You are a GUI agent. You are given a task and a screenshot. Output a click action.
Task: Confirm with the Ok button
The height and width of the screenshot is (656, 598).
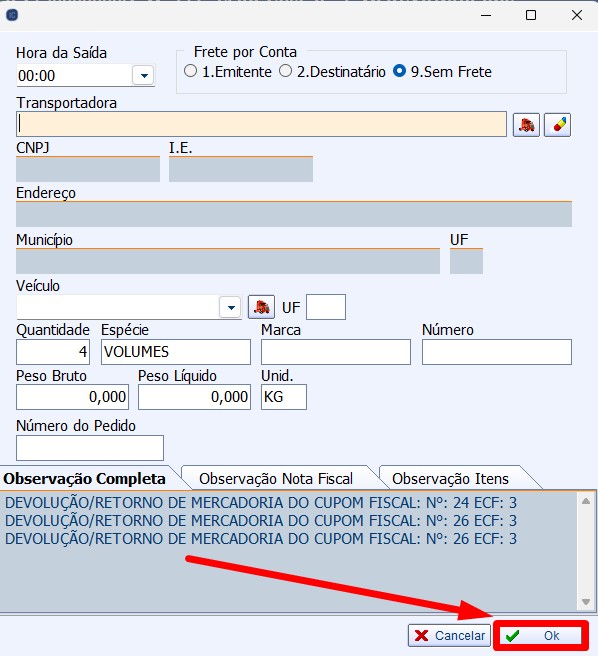541,636
